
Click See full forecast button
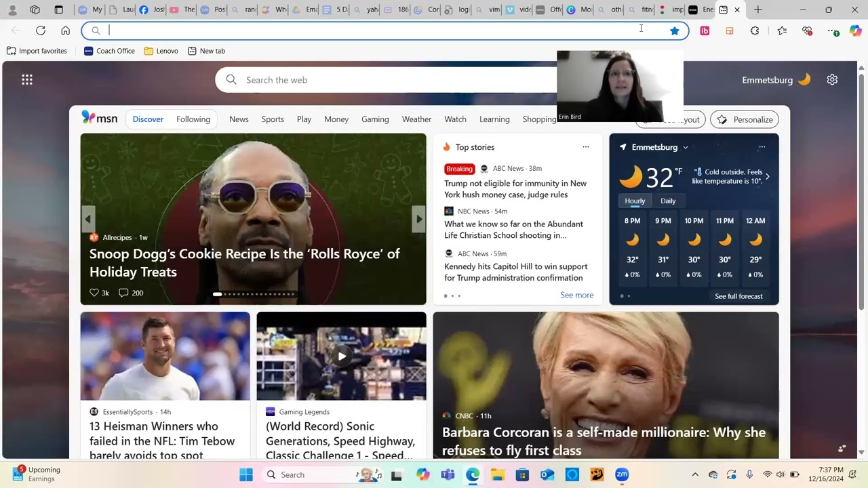[738, 296]
